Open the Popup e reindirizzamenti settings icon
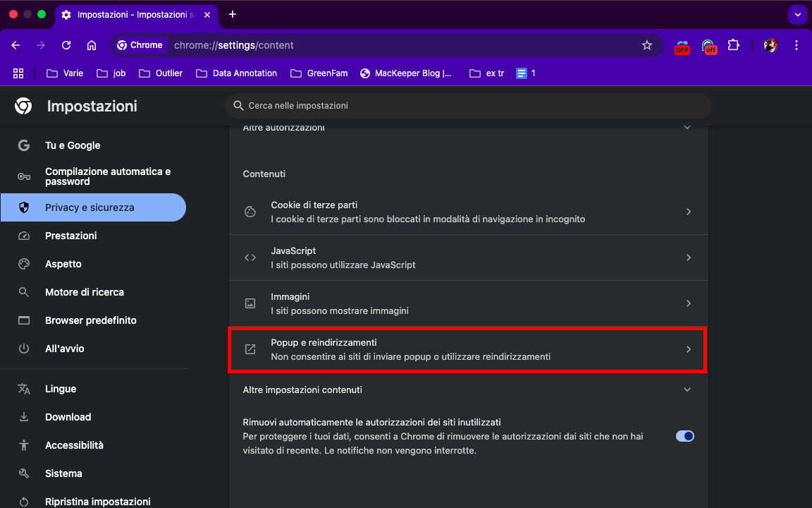The image size is (812, 508). (250, 349)
